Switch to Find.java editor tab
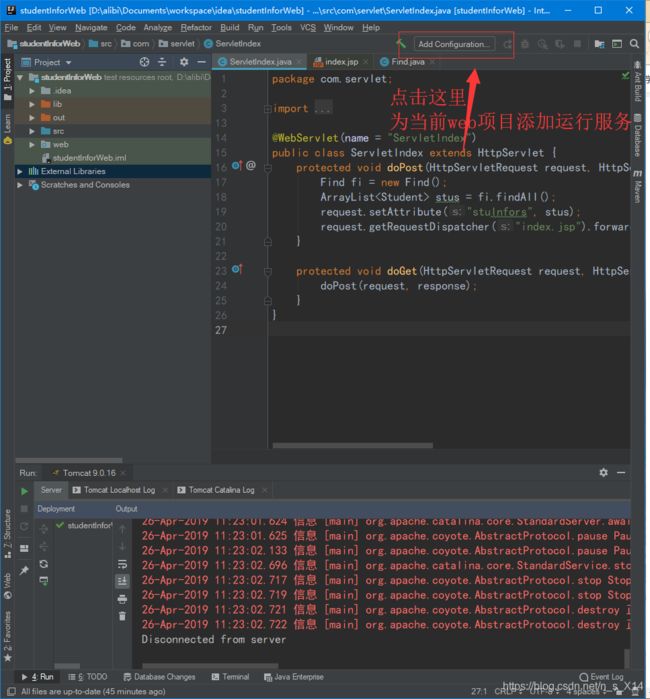 click(x=407, y=62)
